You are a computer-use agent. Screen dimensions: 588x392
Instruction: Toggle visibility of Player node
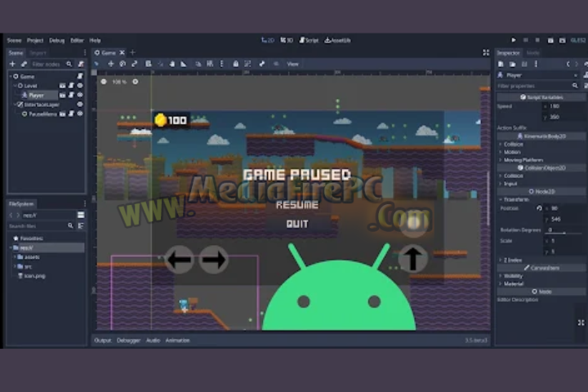point(80,95)
